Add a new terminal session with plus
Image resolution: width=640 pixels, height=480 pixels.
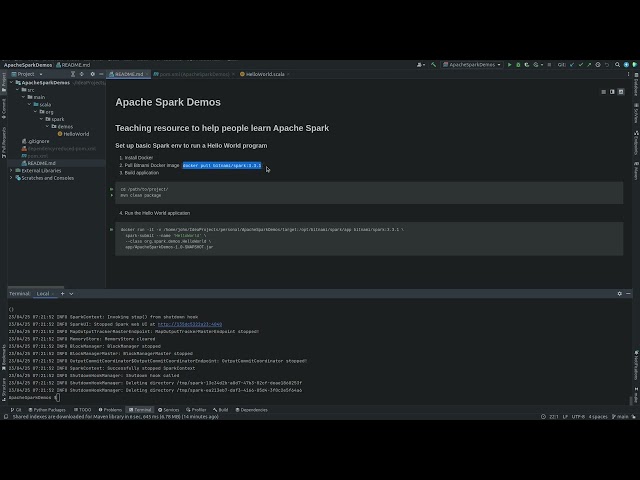[x=62, y=293]
